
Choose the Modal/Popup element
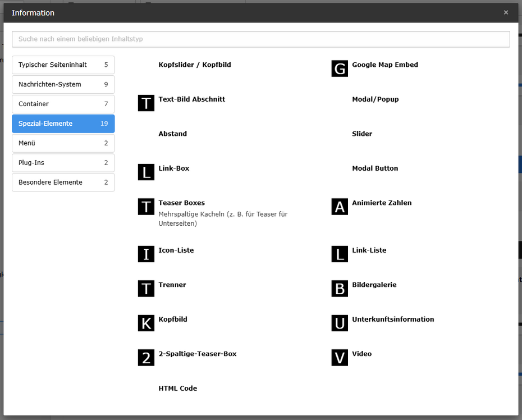(x=375, y=99)
